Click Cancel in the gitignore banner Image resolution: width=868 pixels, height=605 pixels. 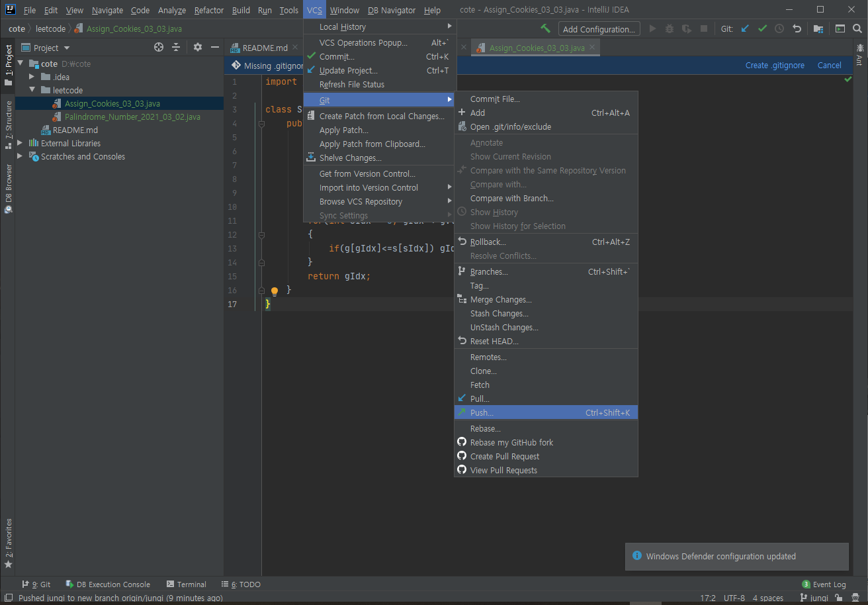[x=830, y=65]
